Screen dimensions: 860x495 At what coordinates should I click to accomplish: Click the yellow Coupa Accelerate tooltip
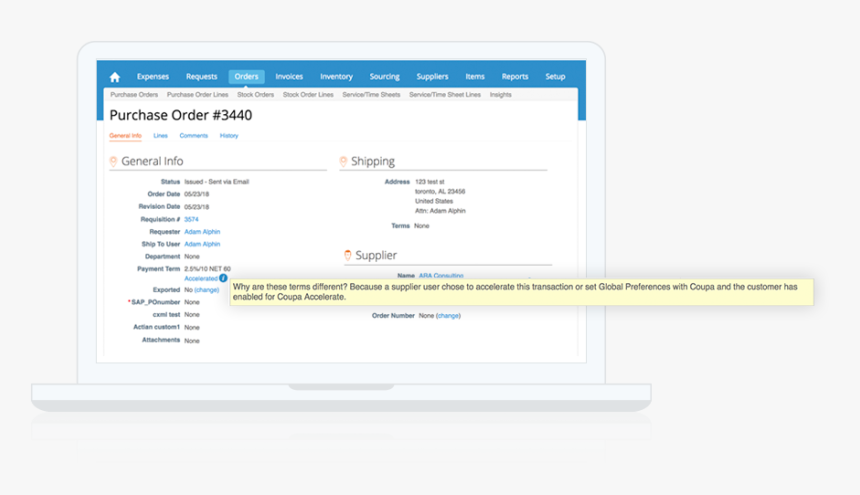click(522, 292)
